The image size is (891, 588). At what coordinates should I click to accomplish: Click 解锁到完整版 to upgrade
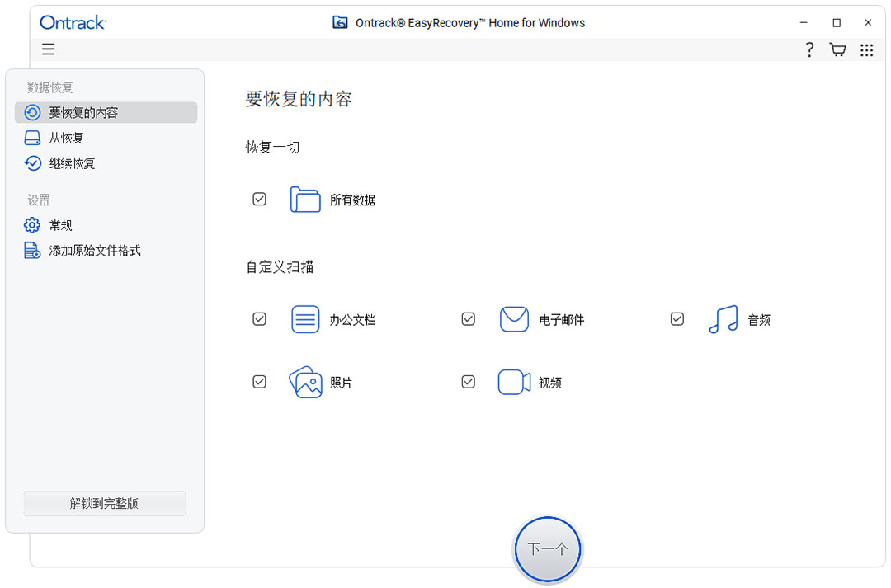click(104, 503)
